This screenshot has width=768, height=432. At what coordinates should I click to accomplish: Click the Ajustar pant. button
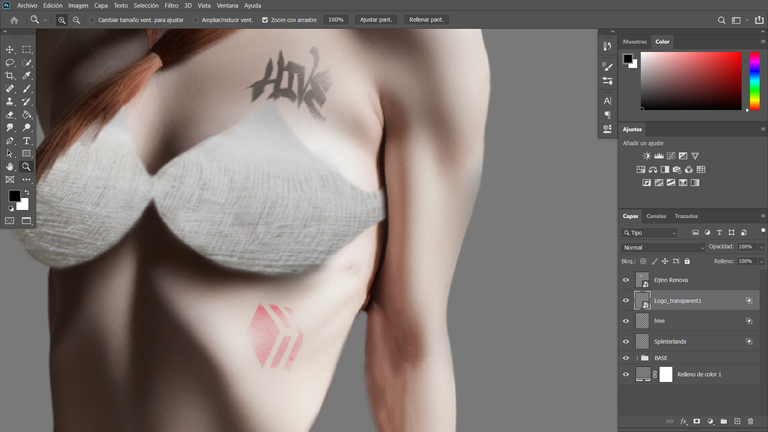(376, 20)
